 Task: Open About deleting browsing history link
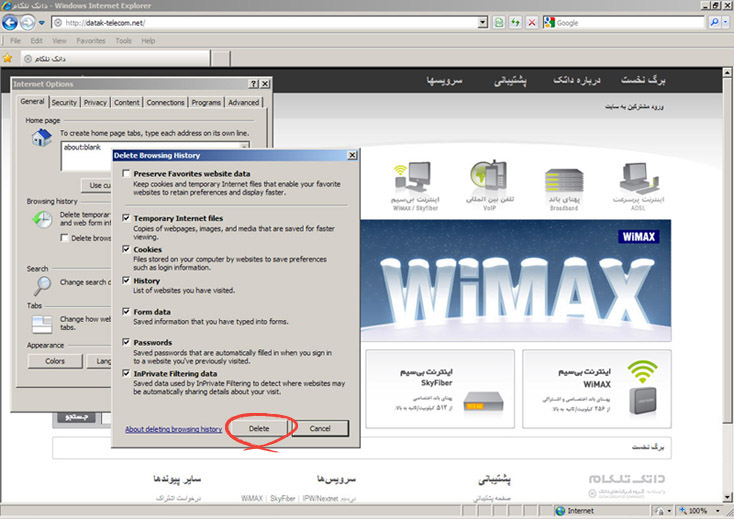point(174,429)
